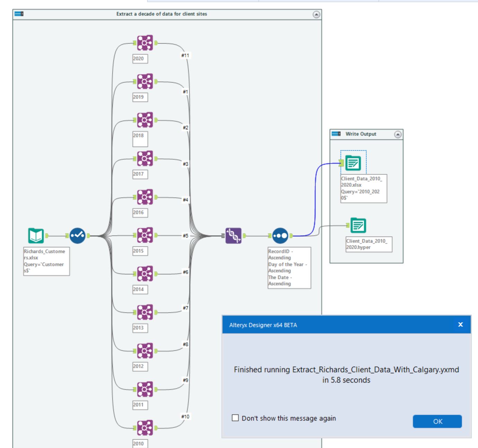478x448 pixels.
Task: Pick the macro tool labeled 2018
Action: click(145, 120)
